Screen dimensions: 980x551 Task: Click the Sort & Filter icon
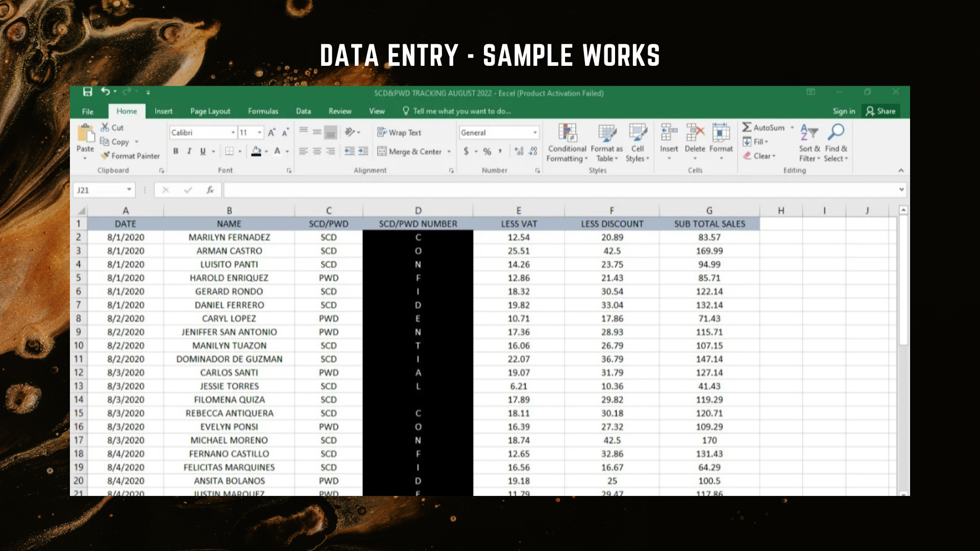pyautogui.click(x=809, y=133)
